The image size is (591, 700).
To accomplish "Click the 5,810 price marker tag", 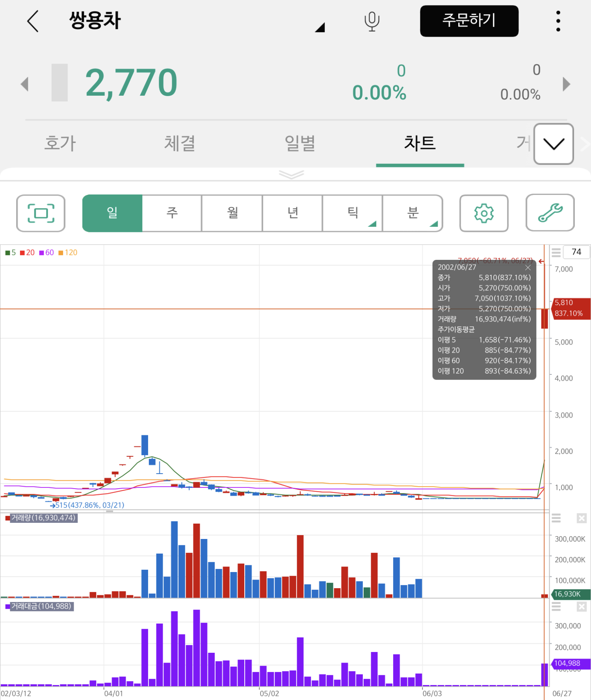I will click(571, 308).
